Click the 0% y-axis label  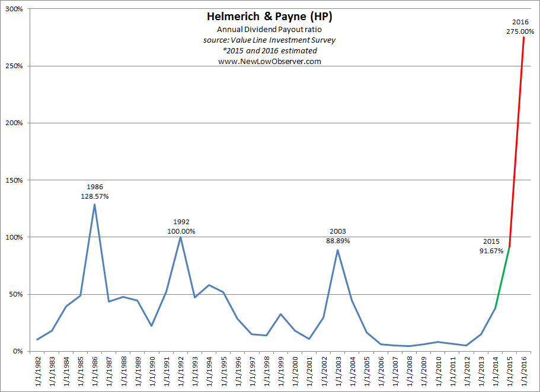coord(18,351)
